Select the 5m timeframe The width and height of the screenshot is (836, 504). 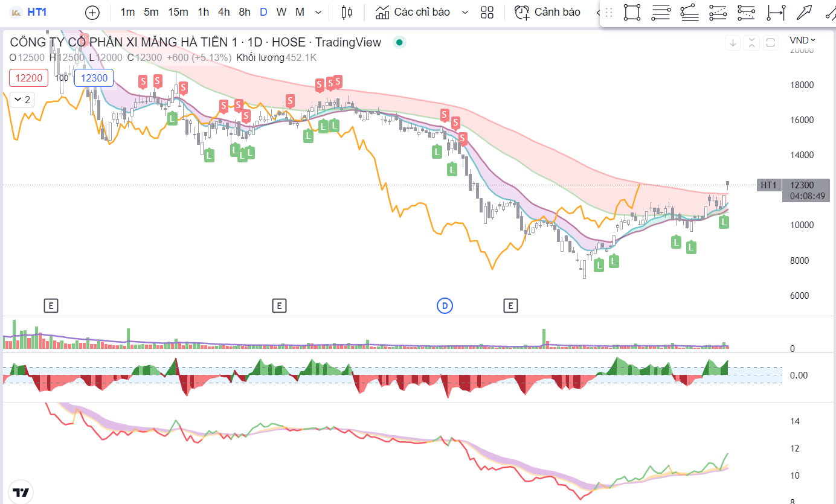click(x=151, y=12)
